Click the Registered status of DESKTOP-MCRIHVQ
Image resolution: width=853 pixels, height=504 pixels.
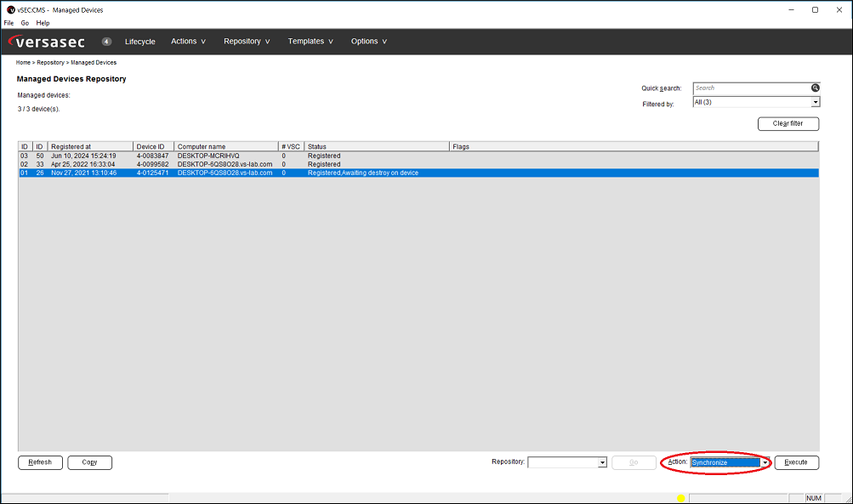(x=324, y=156)
